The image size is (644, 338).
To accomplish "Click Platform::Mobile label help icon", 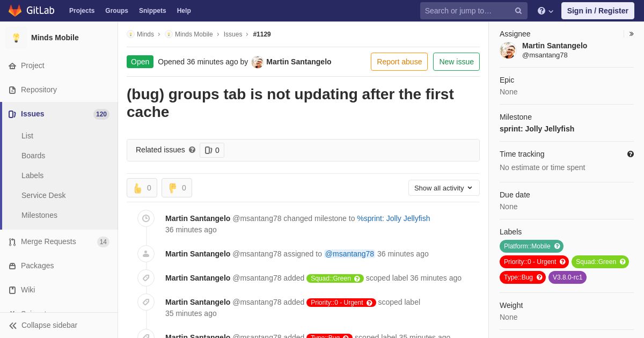I will pyautogui.click(x=557, y=246).
